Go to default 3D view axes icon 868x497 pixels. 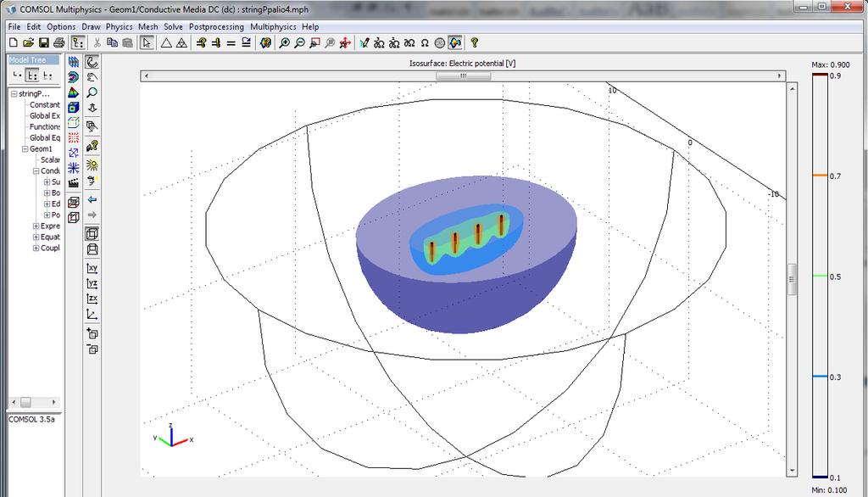click(92, 315)
